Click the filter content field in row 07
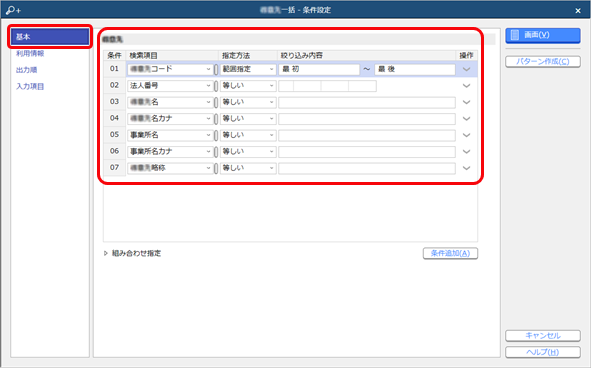The image size is (591, 368). click(367, 168)
